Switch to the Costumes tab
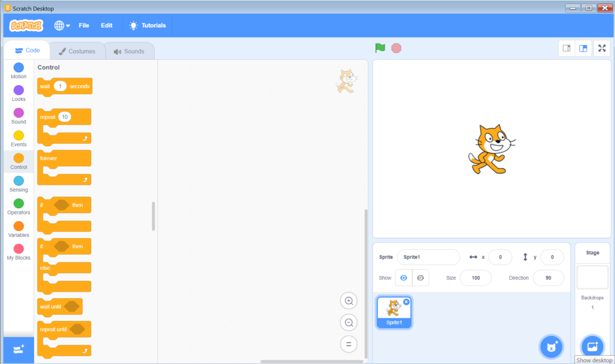 pyautogui.click(x=77, y=51)
